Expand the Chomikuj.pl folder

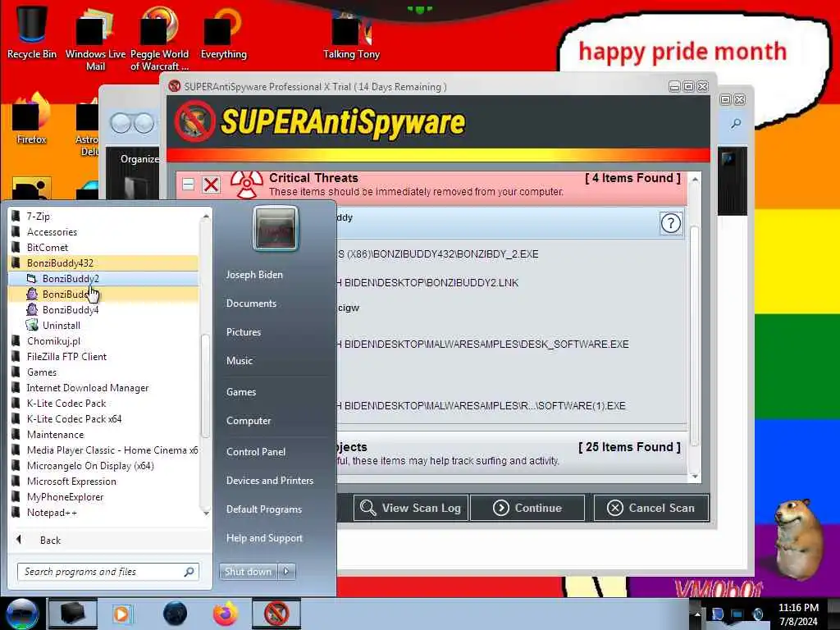point(103,341)
